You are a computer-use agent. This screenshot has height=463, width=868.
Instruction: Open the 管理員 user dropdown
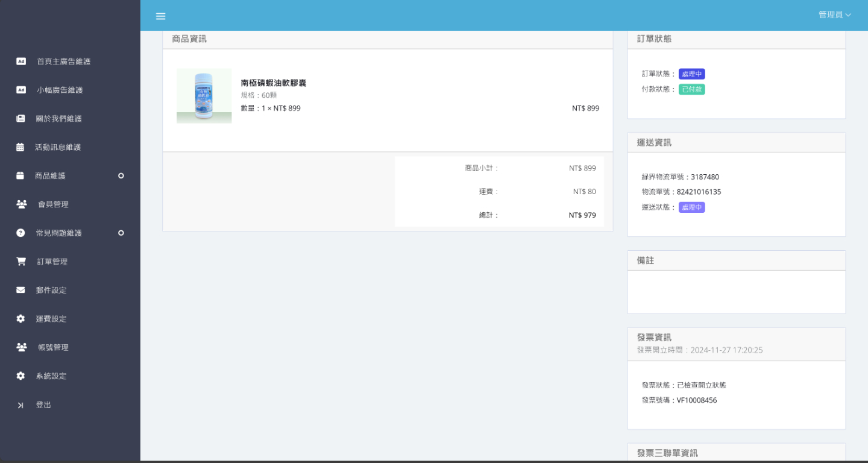pyautogui.click(x=834, y=15)
